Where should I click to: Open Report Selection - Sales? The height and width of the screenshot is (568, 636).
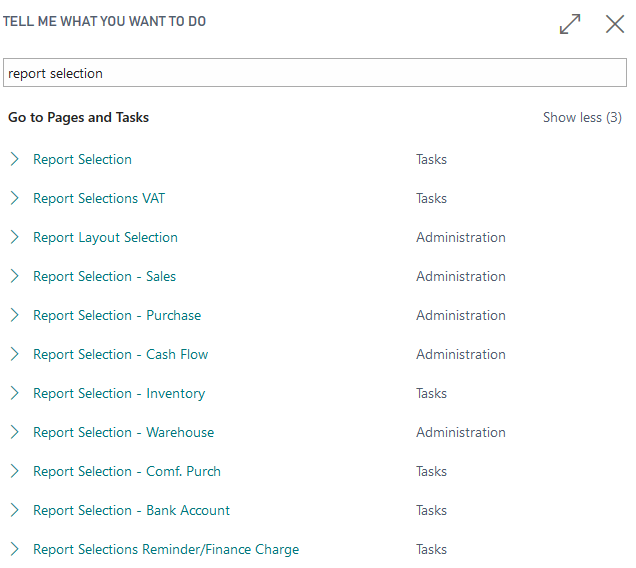pyautogui.click(x=104, y=276)
